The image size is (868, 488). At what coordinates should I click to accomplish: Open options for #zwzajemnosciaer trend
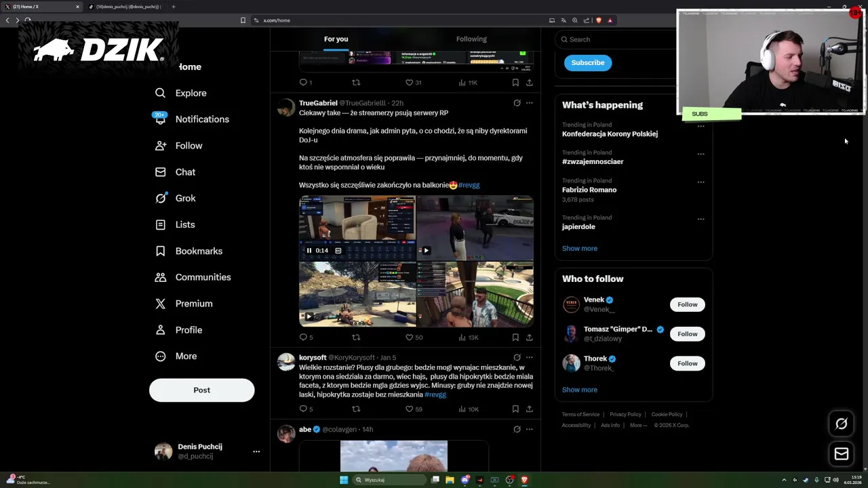pyautogui.click(x=701, y=154)
